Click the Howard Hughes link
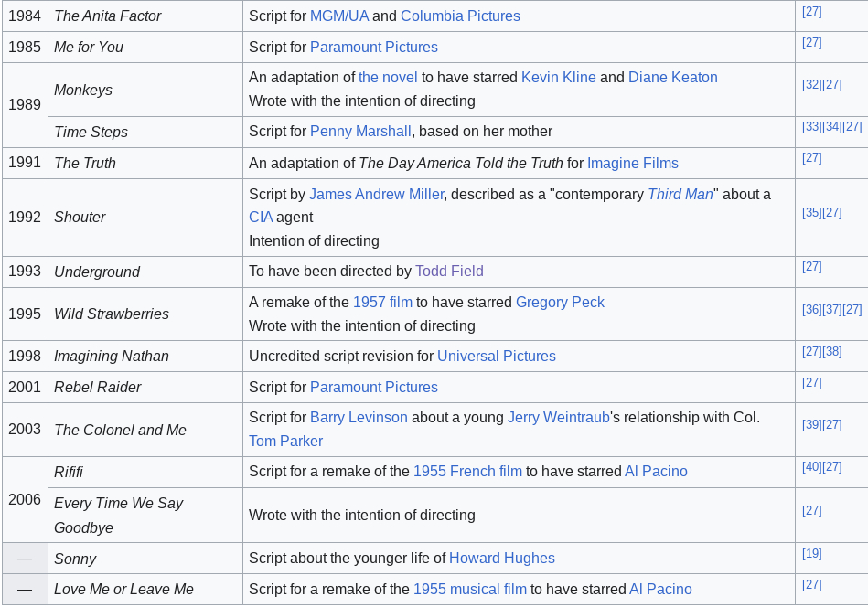The image size is (868, 607). (x=501, y=559)
